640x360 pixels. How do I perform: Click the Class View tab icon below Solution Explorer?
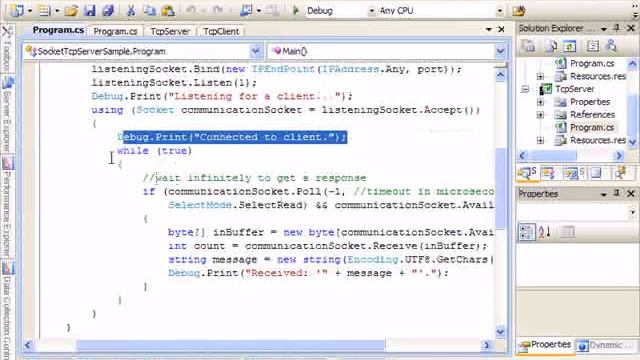pyautogui.click(x=549, y=174)
